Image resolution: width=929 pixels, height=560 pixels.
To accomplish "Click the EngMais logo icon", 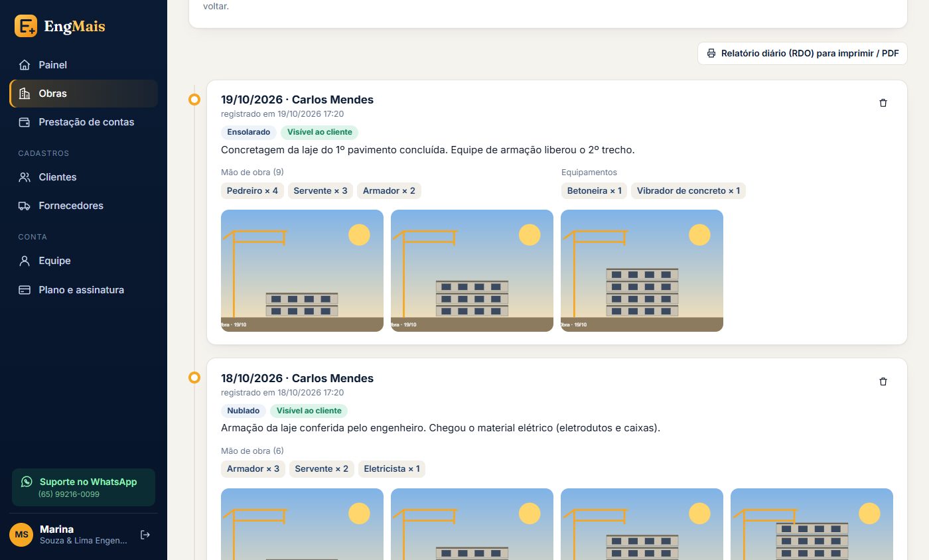I will [x=26, y=26].
